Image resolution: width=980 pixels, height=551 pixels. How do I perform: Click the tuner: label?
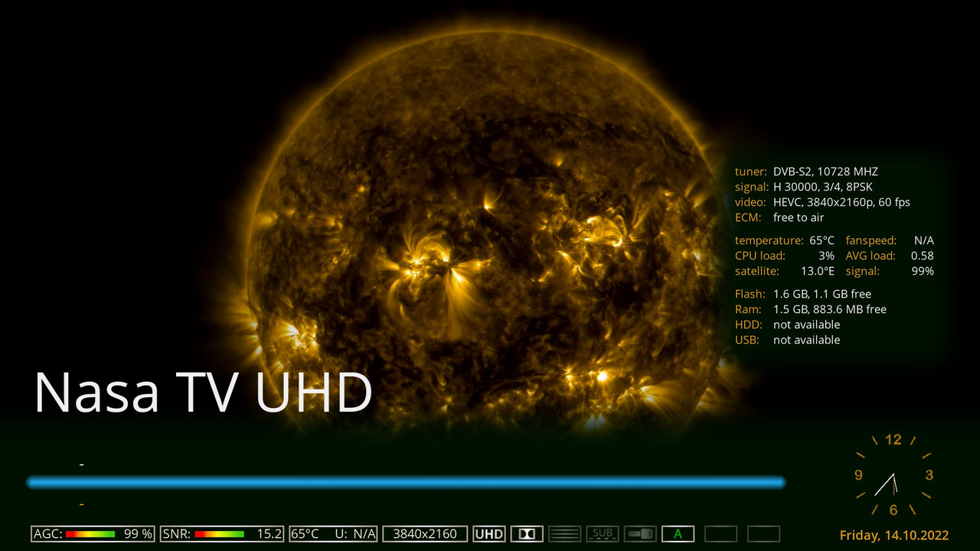751,171
